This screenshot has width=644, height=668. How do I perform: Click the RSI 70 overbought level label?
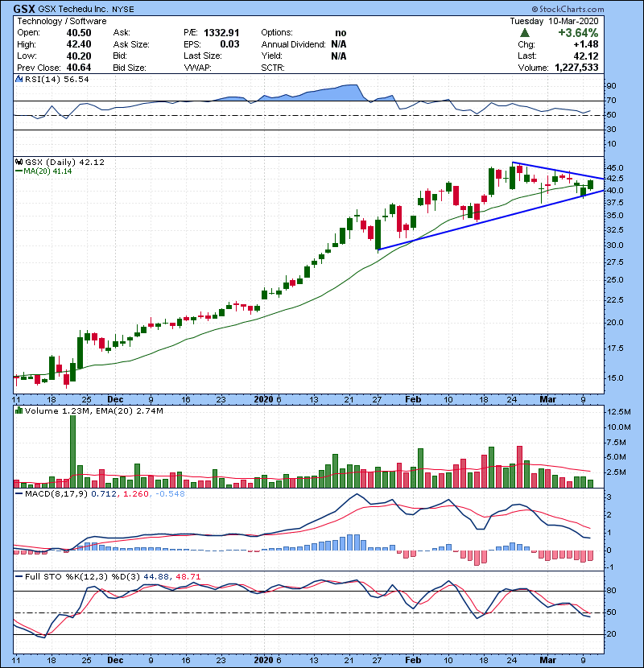[611, 101]
